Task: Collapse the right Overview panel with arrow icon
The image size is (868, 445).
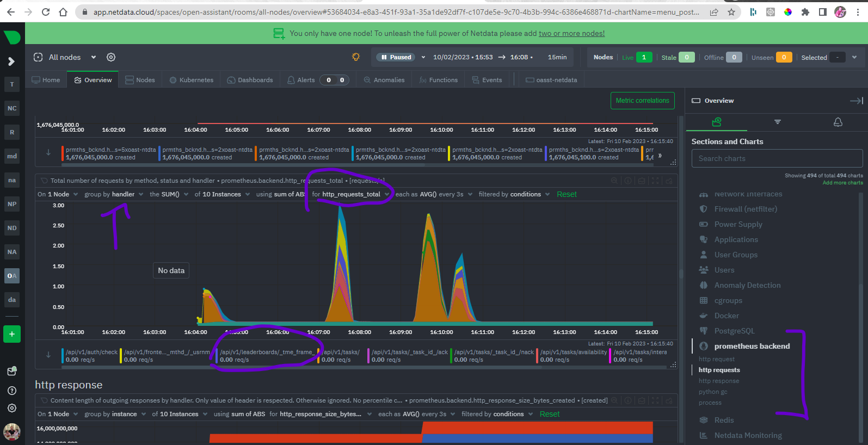Action: click(857, 101)
